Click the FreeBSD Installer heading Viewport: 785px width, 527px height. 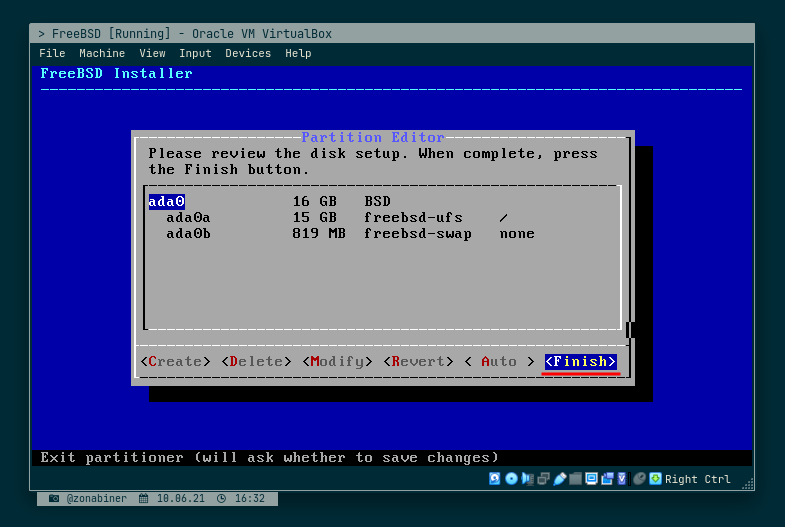(116, 74)
